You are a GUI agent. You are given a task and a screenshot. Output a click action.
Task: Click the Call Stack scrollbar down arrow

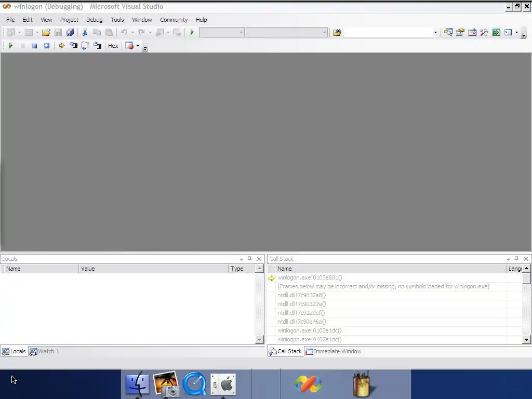526,339
